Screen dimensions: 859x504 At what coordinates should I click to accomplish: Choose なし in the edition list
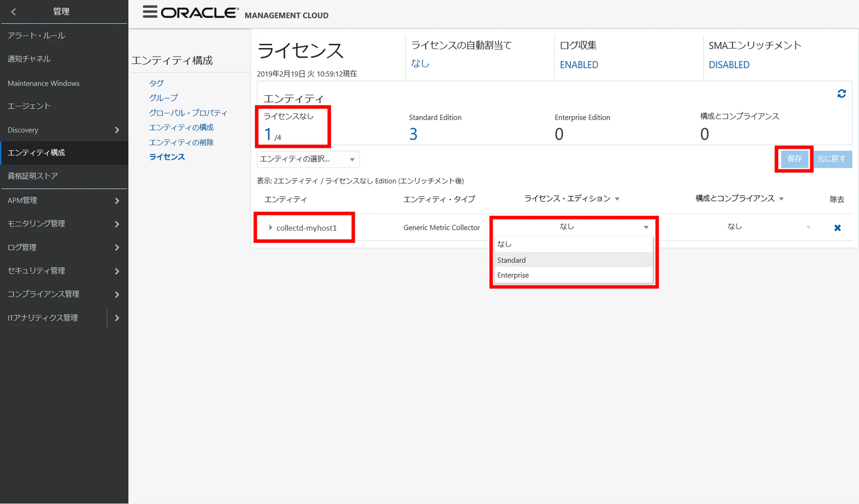[573, 244]
